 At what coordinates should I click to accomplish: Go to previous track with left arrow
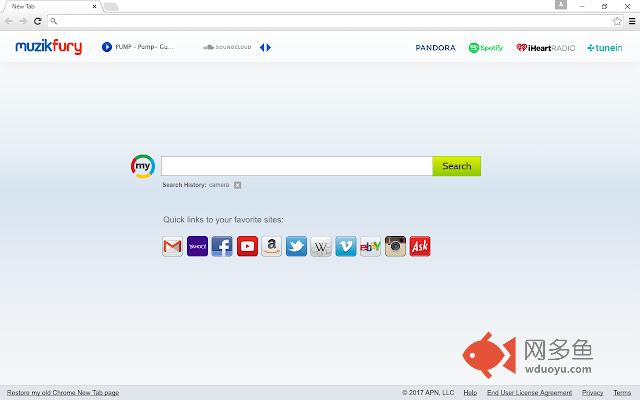262,47
